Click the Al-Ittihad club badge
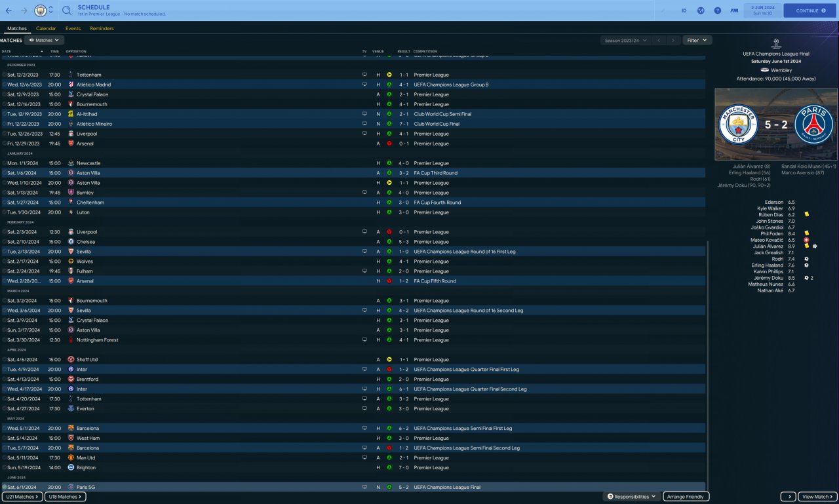This screenshot has height=504, width=839. 71,114
